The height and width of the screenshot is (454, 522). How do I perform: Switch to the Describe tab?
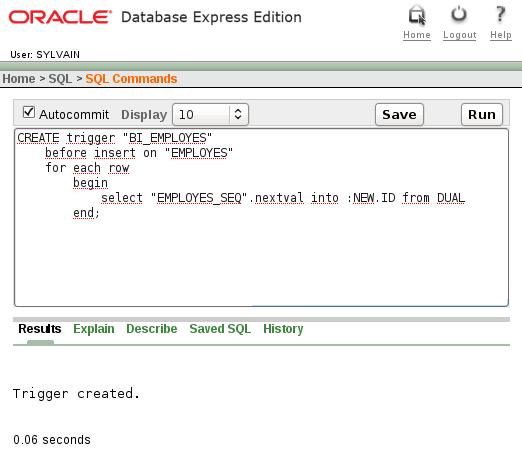pyautogui.click(x=152, y=329)
